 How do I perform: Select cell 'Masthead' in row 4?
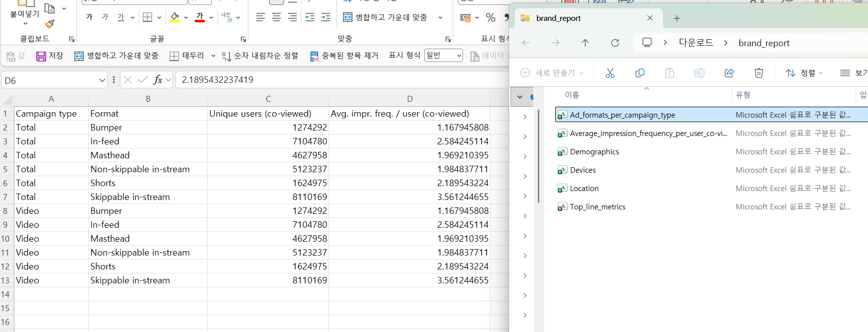tap(148, 155)
